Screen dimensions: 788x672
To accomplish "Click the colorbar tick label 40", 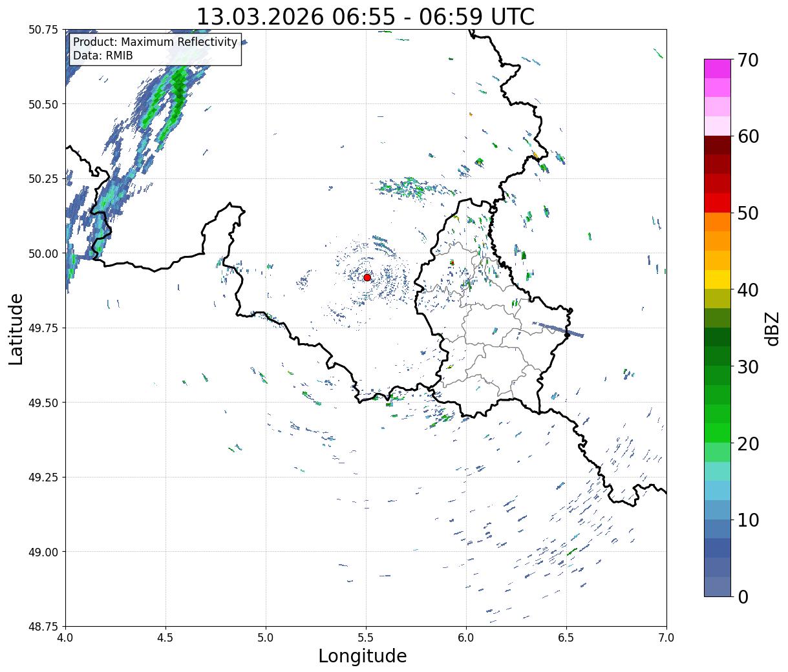I will point(748,289).
